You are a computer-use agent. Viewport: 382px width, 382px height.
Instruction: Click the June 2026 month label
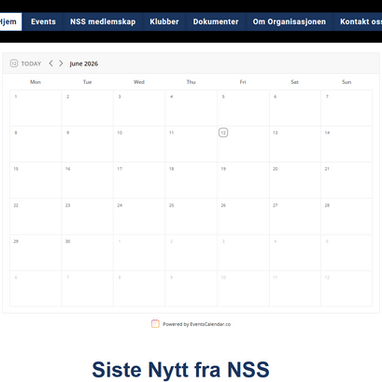click(x=84, y=64)
